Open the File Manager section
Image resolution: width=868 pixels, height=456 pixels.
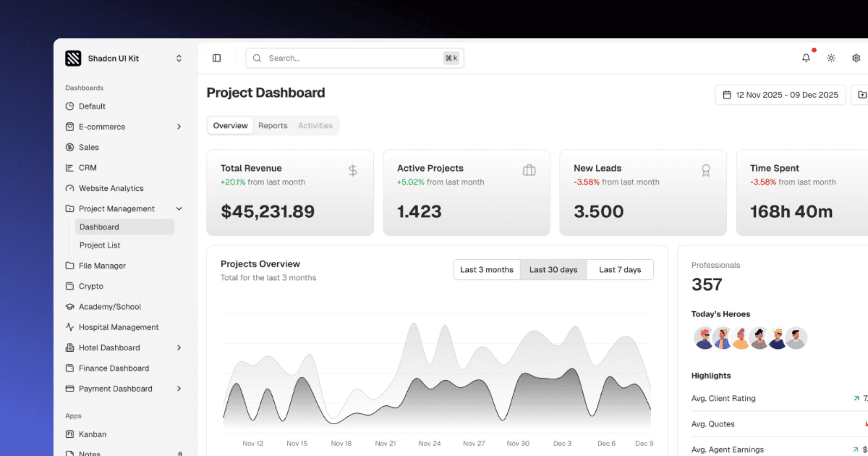coord(101,266)
